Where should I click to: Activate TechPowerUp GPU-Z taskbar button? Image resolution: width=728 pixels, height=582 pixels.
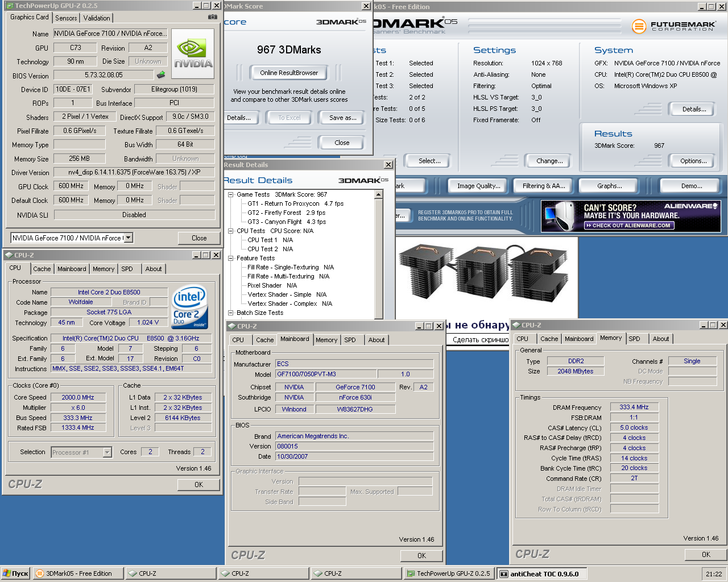pyautogui.click(x=448, y=573)
